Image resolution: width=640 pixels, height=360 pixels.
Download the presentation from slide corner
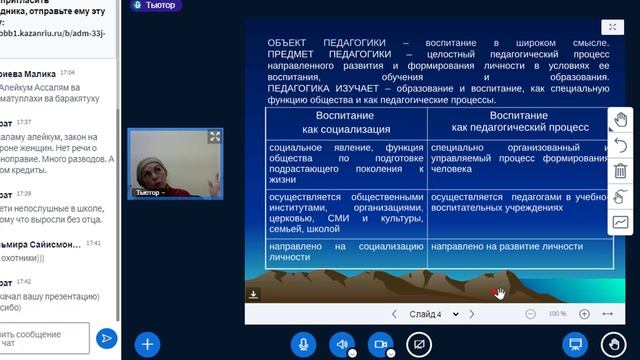(253, 294)
